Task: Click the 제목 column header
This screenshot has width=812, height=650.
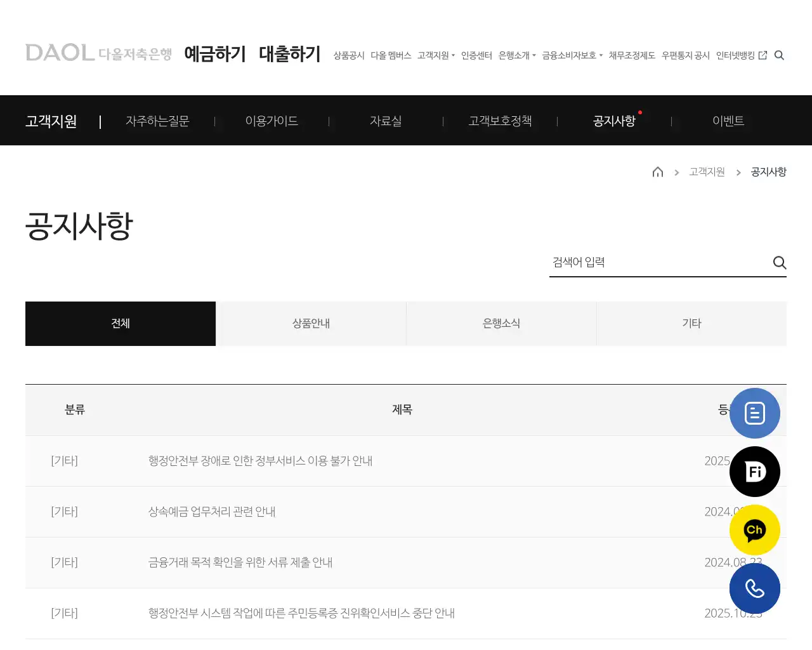Action: [402, 410]
